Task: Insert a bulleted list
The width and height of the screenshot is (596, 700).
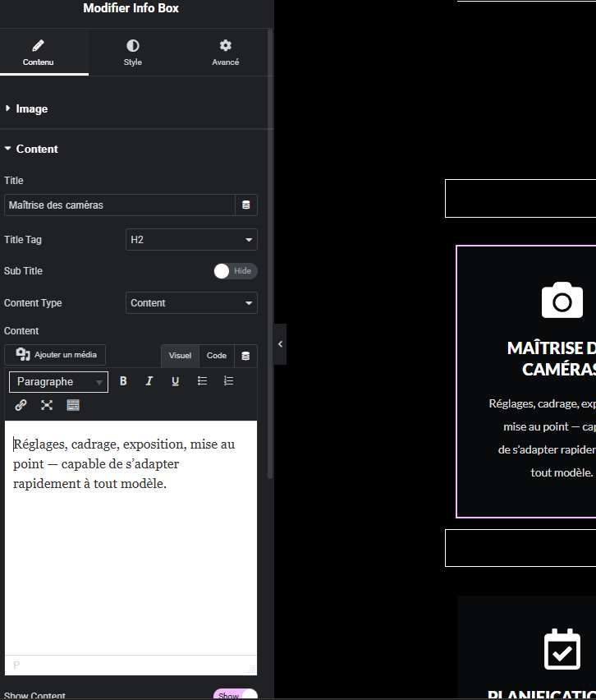Action: pyautogui.click(x=202, y=381)
